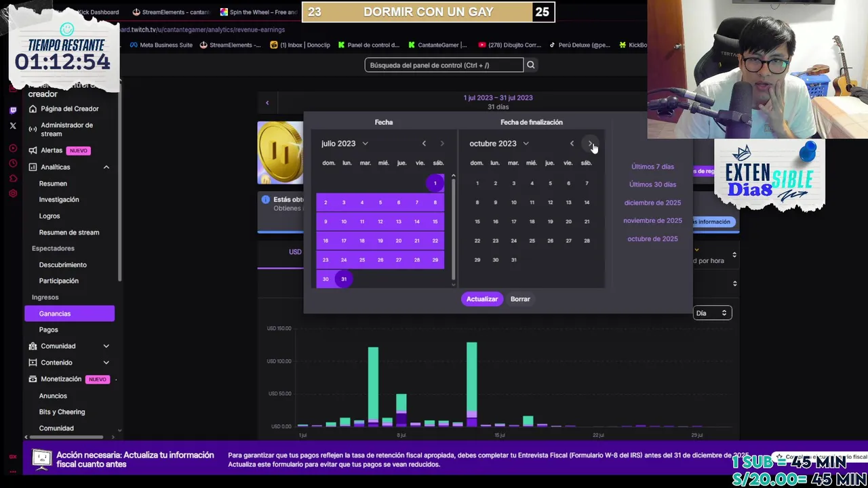Viewport: 868px width, 488px height.
Task: Open Descubrimiento in the sidebar
Action: [62, 265]
